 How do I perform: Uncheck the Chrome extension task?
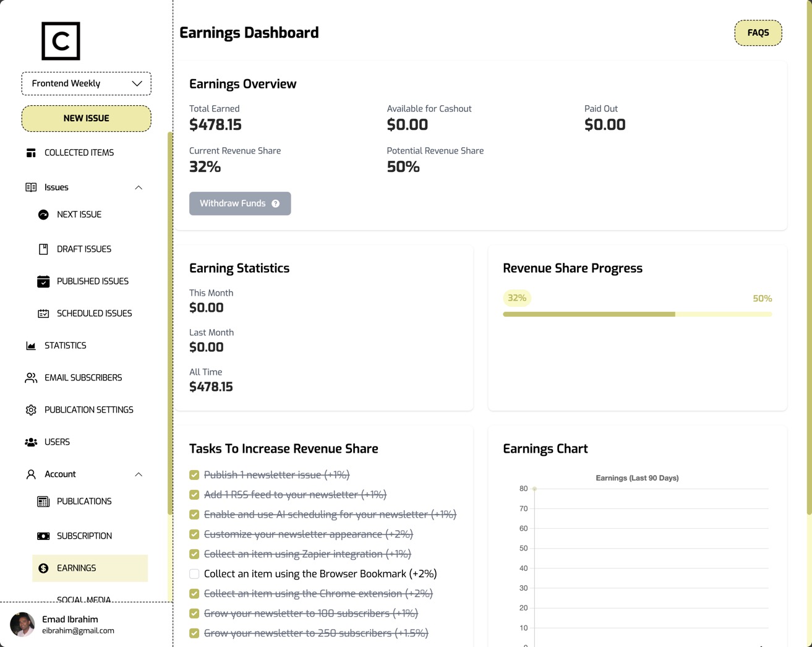click(x=194, y=593)
